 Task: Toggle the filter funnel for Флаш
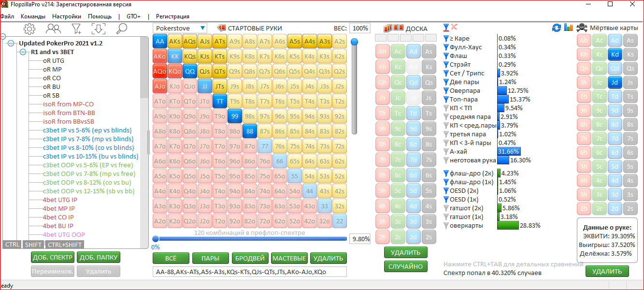click(446, 56)
